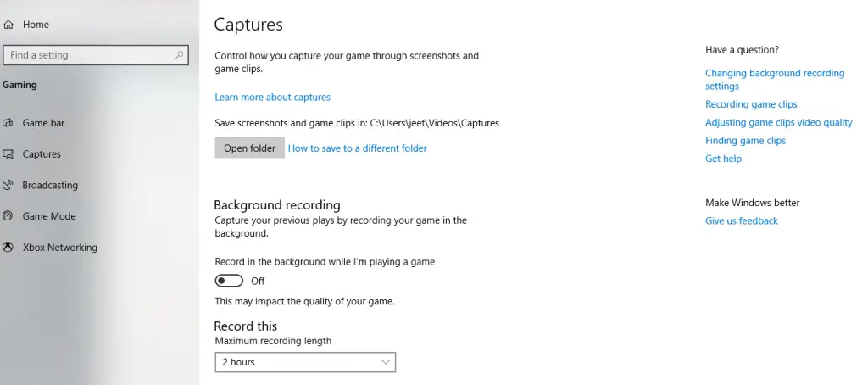The image size is (868, 385).
Task: Go to Xbox Networking section
Action: (60, 247)
